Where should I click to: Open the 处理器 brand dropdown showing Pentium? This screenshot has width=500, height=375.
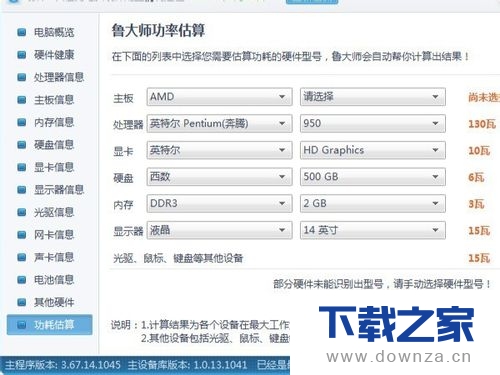[x=219, y=124]
